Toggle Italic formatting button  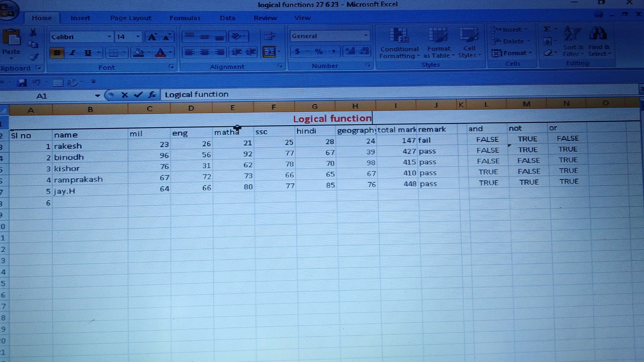(x=73, y=53)
